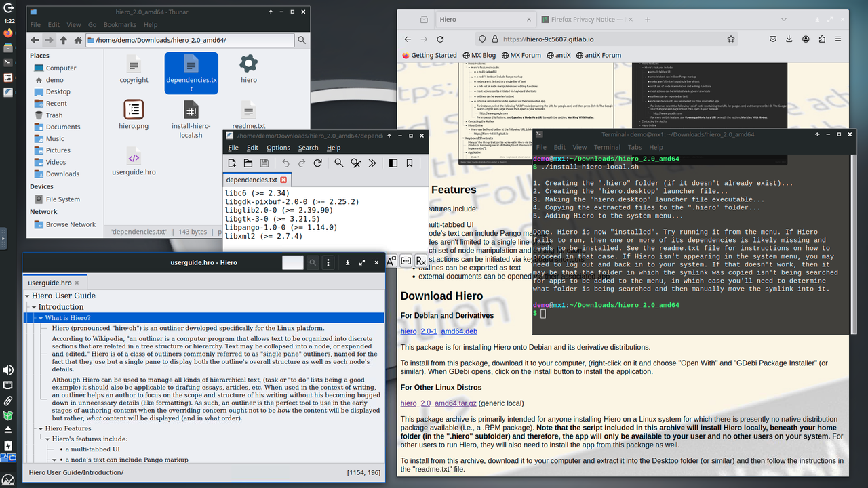Open MX start menu logo button

click(x=8, y=480)
